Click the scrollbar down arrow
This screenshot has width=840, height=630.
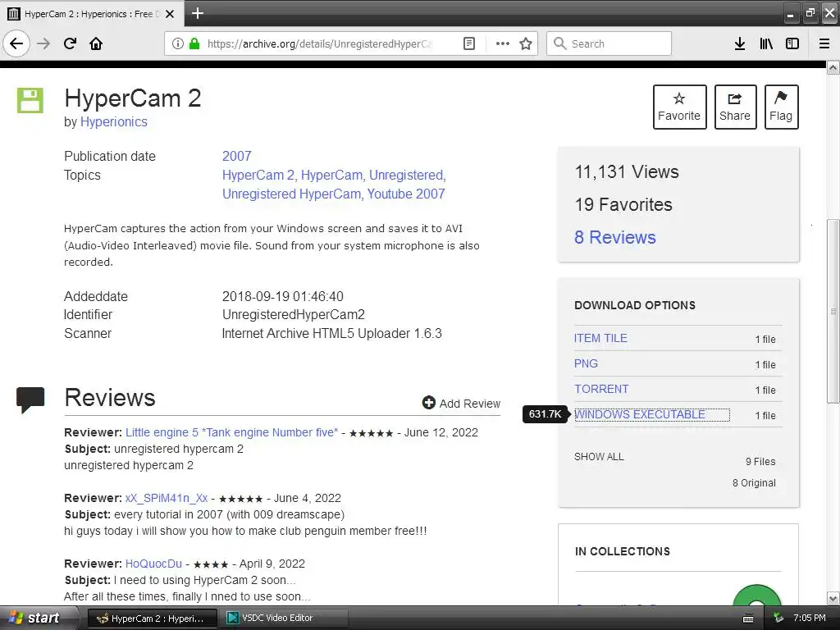(833, 598)
